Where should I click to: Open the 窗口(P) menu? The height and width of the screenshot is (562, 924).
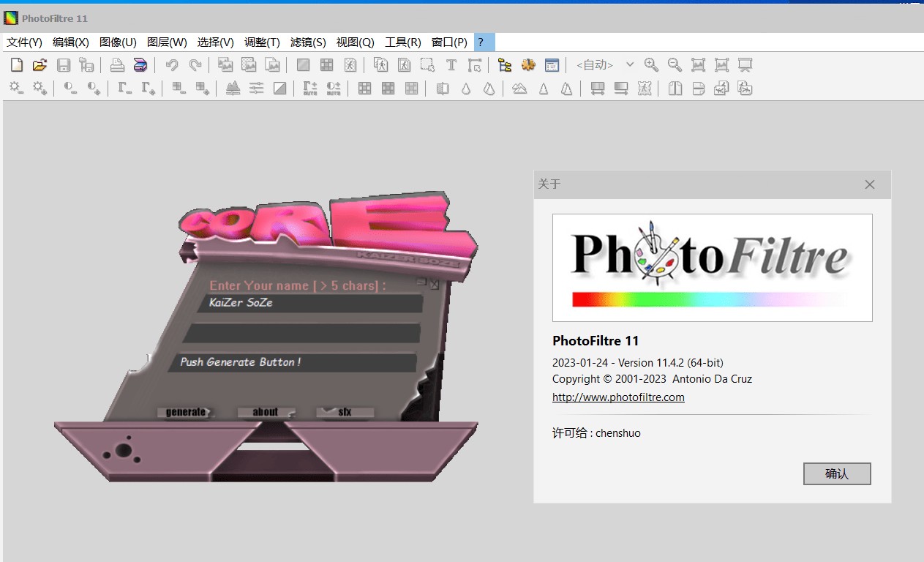[449, 42]
